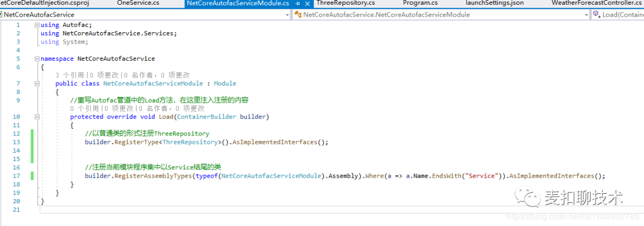
Task: Collapse the Load method block
Action: (x=38, y=117)
